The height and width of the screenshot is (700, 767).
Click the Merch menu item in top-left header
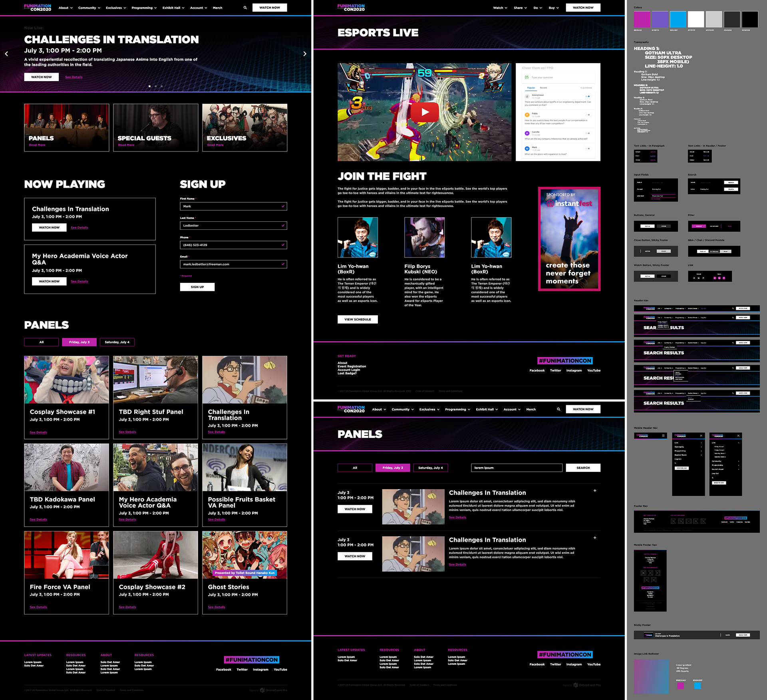click(x=217, y=8)
